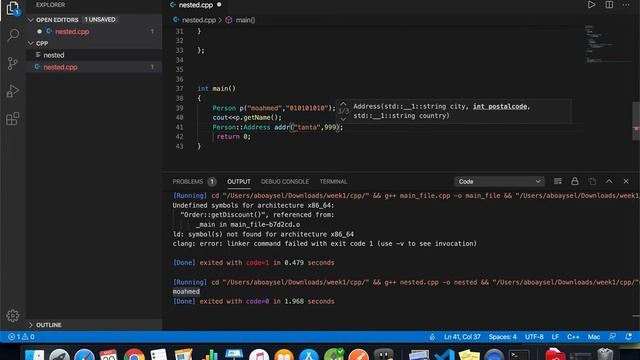The width and height of the screenshot is (640, 360).
Task: Open App Store from the dock
Action: (309, 354)
